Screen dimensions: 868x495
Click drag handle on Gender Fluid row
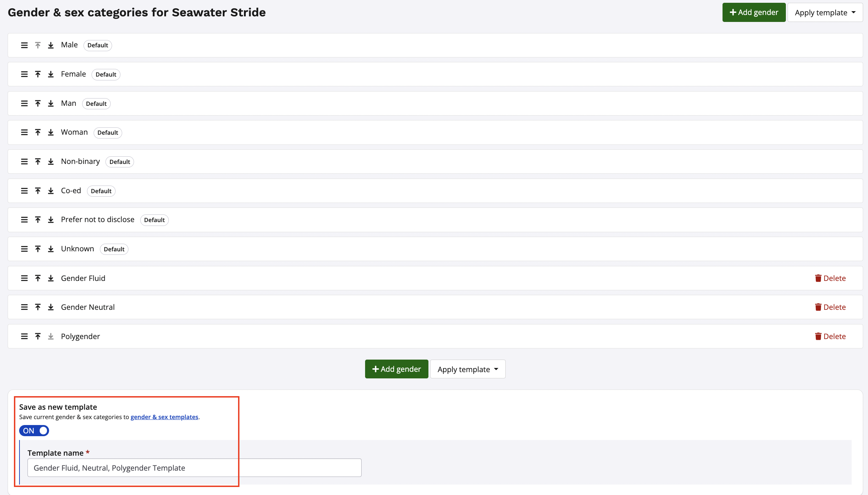point(24,278)
